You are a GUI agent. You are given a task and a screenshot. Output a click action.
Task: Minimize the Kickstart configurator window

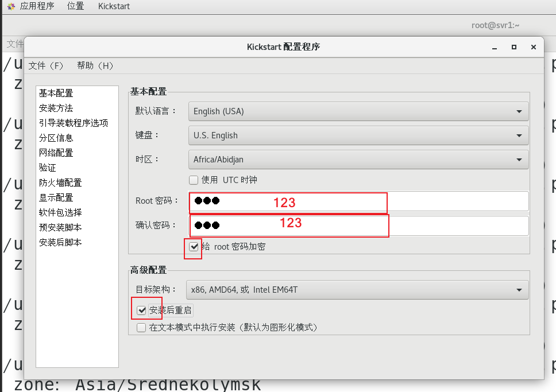tap(495, 47)
